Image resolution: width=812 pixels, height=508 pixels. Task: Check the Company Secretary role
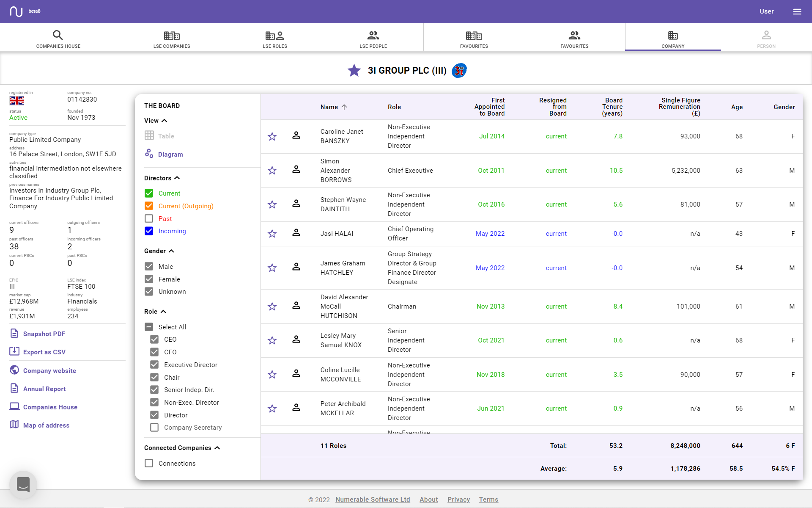[x=154, y=428]
